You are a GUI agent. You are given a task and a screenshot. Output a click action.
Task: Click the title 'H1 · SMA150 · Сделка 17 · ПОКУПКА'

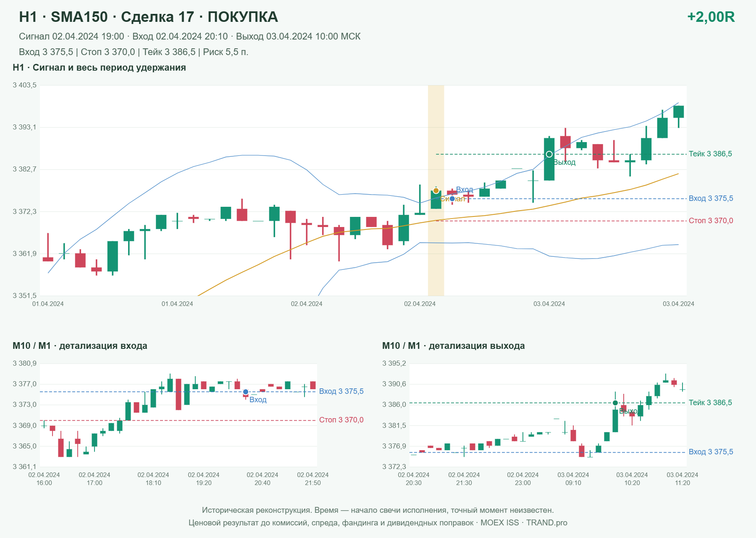pos(148,17)
